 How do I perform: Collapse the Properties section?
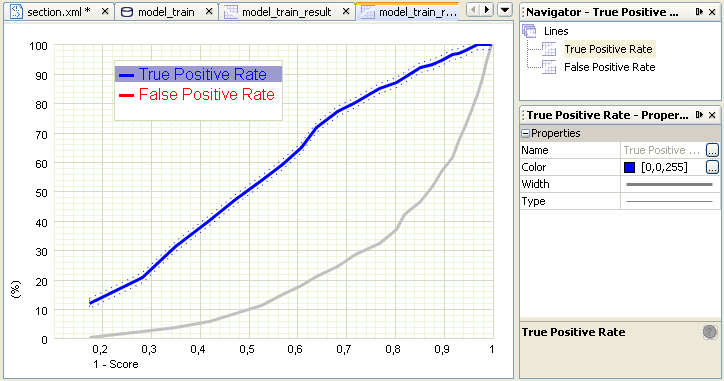(x=525, y=133)
